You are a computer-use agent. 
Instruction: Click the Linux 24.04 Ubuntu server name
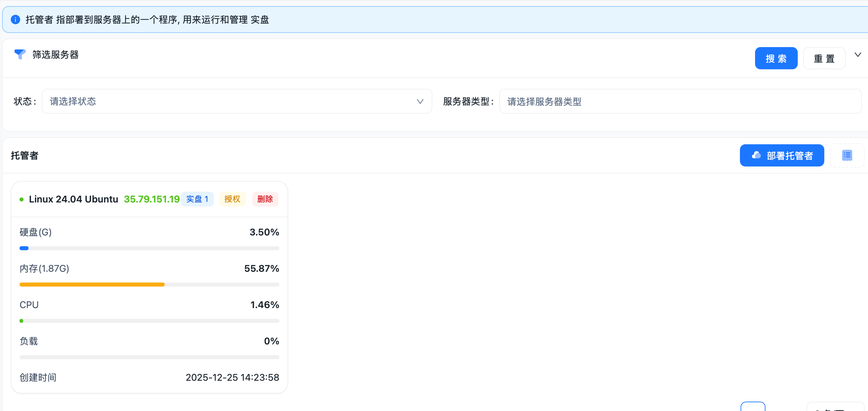click(74, 199)
